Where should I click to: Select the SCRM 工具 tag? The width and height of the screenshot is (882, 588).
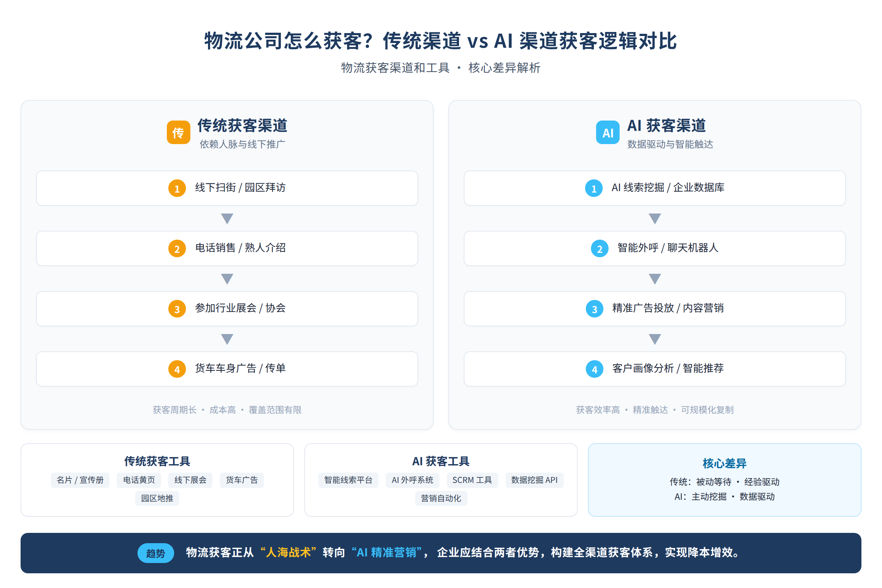pos(473,480)
